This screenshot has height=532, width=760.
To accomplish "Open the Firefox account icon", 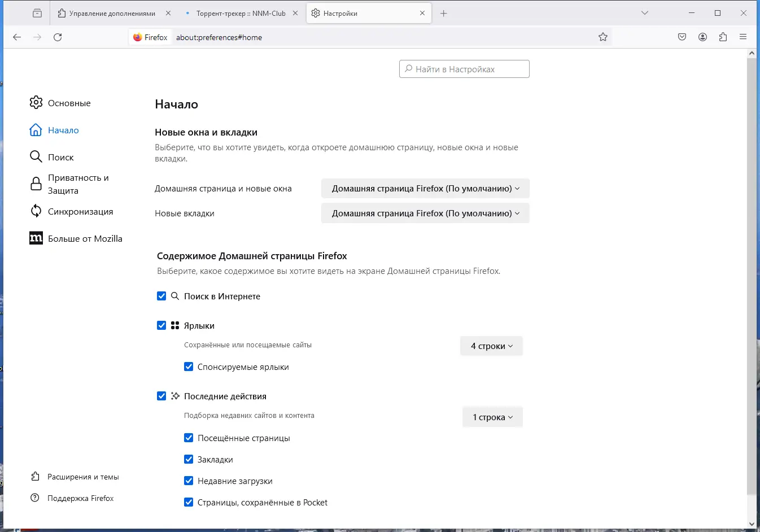I will point(702,37).
